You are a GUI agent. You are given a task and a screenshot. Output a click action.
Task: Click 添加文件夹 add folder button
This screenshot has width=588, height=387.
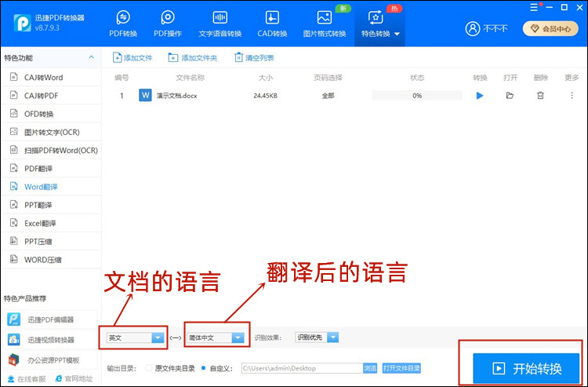pyautogui.click(x=193, y=58)
